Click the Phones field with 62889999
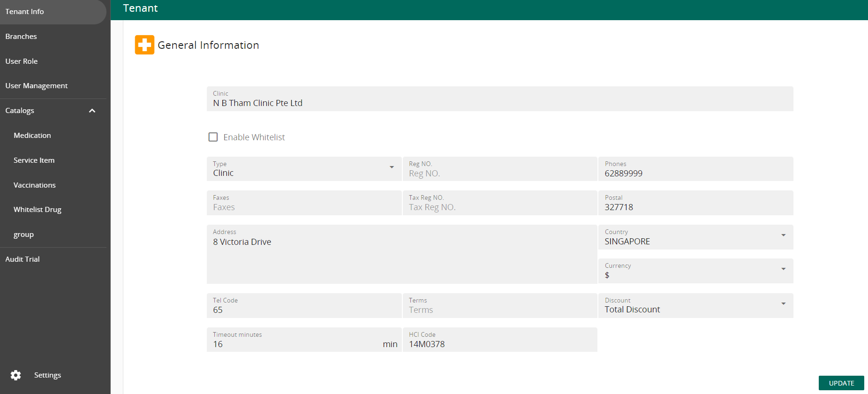 (695, 169)
